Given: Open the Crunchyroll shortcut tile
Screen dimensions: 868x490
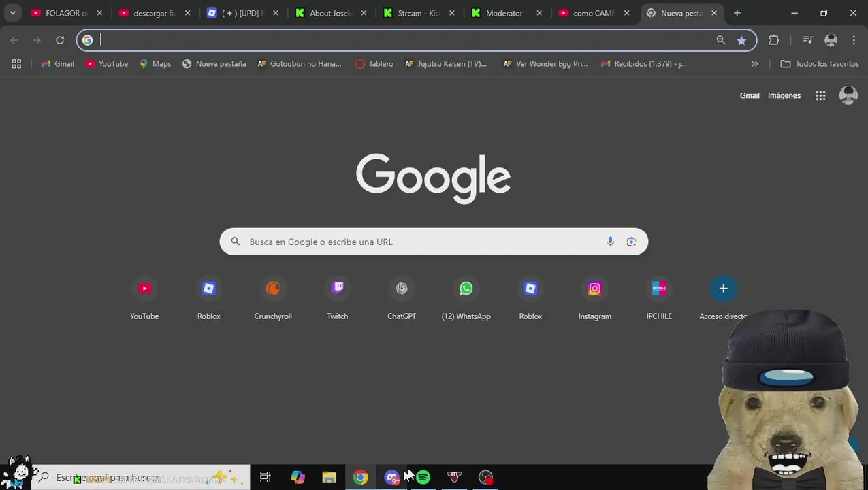Looking at the screenshot, I should [x=273, y=298].
